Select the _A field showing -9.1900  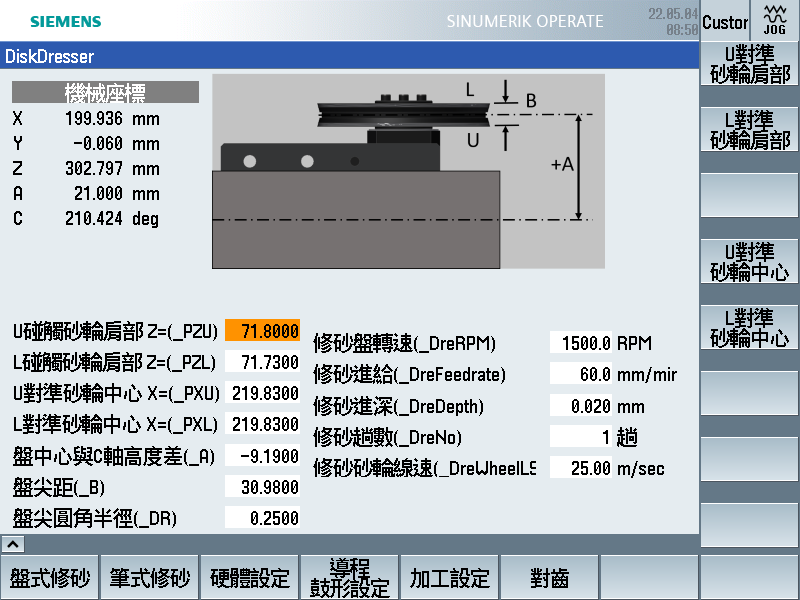point(262,456)
